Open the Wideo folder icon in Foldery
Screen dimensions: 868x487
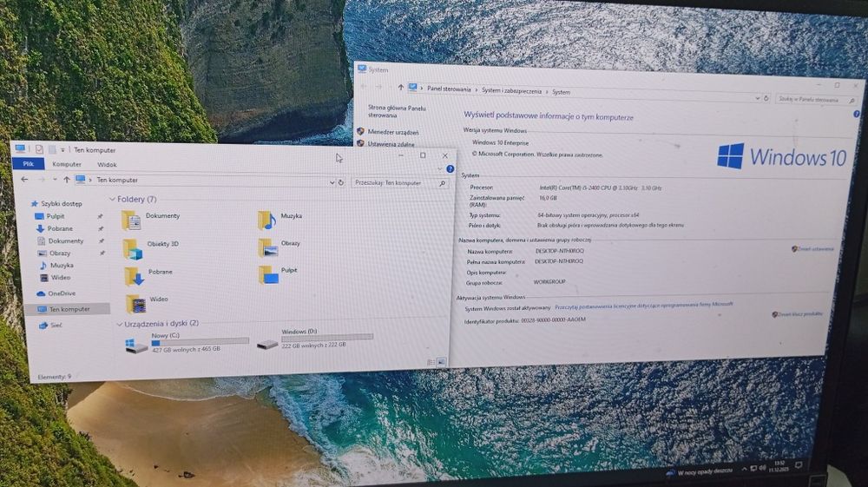pos(136,304)
